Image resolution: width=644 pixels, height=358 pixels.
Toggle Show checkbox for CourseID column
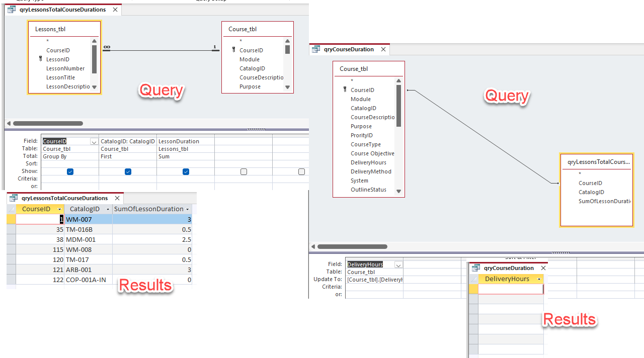pyautogui.click(x=70, y=171)
